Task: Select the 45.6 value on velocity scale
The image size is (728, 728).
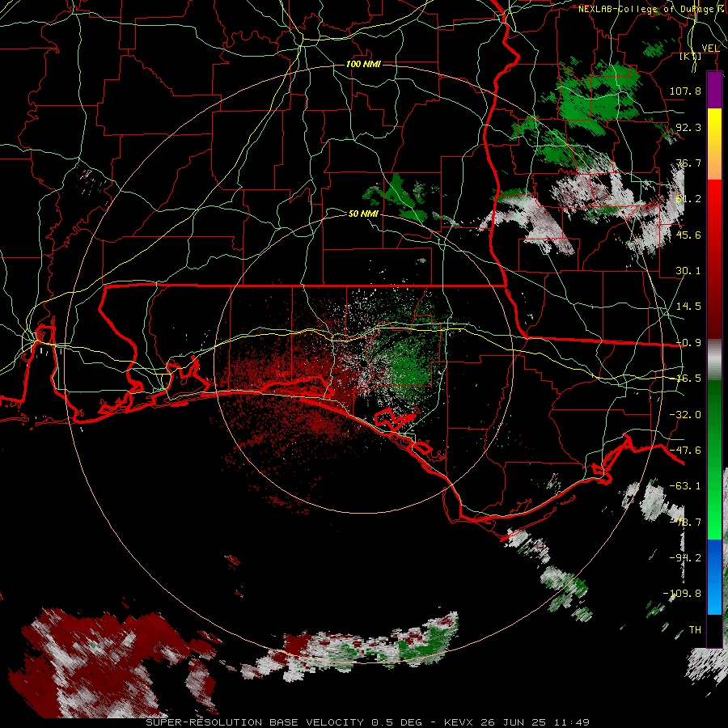Action: (688, 235)
